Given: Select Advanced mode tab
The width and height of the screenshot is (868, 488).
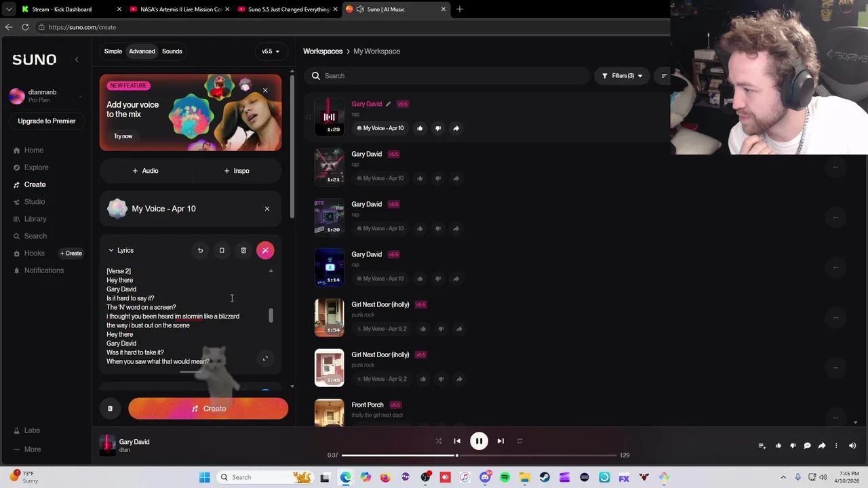Looking at the screenshot, I should pyautogui.click(x=142, y=52).
